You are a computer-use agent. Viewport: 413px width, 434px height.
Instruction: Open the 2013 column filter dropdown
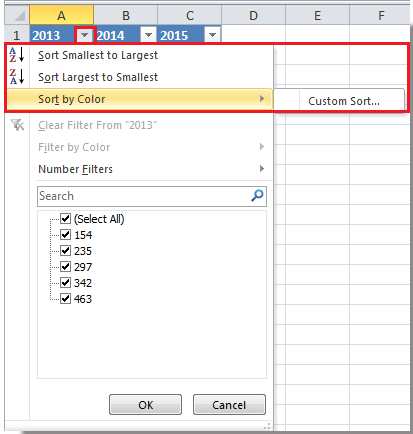85,35
